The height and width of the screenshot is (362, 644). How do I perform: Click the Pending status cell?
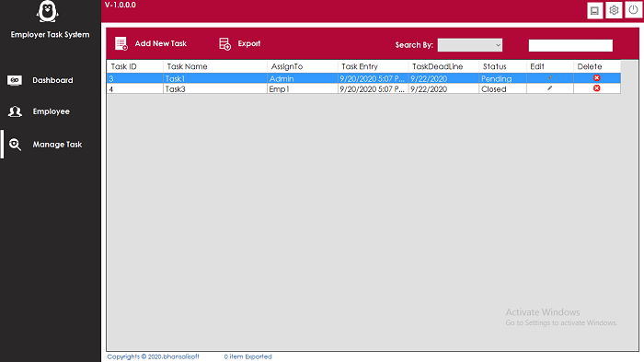click(x=502, y=78)
